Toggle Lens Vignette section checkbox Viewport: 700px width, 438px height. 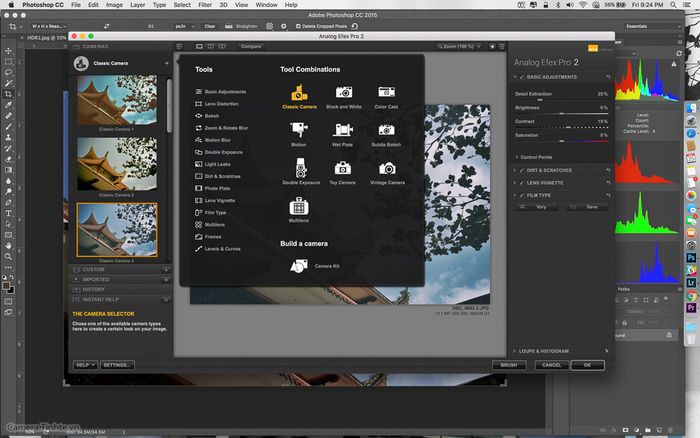pos(522,183)
